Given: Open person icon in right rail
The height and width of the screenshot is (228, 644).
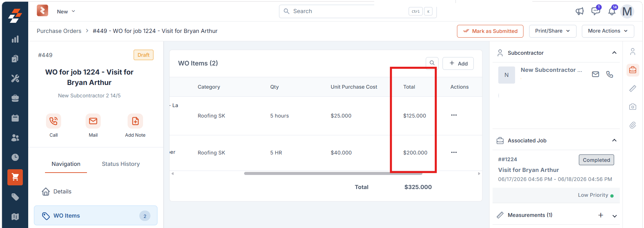Looking at the screenshot, I should point(633,51).
